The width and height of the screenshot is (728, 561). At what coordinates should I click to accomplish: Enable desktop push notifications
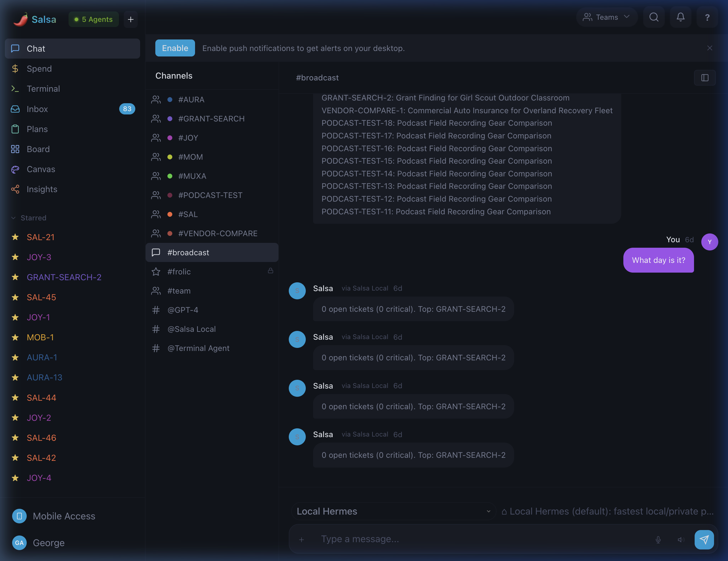click(175, 48)
